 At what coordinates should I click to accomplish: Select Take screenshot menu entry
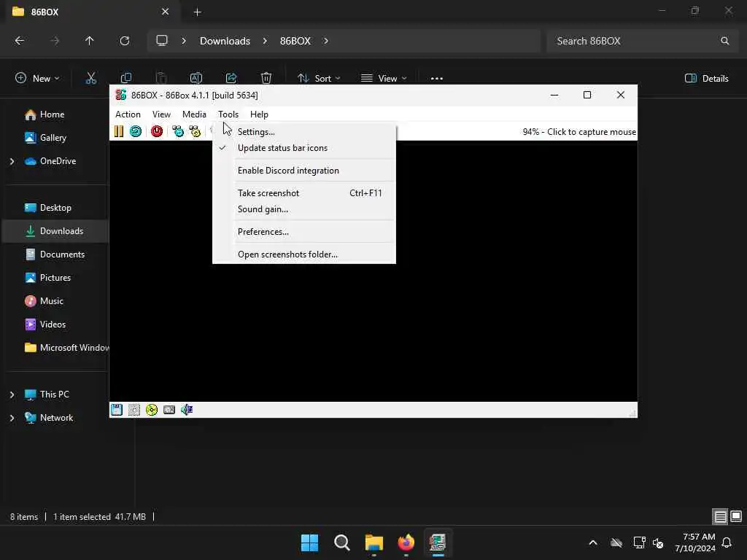pyautogui.click(x=305, y=192)
